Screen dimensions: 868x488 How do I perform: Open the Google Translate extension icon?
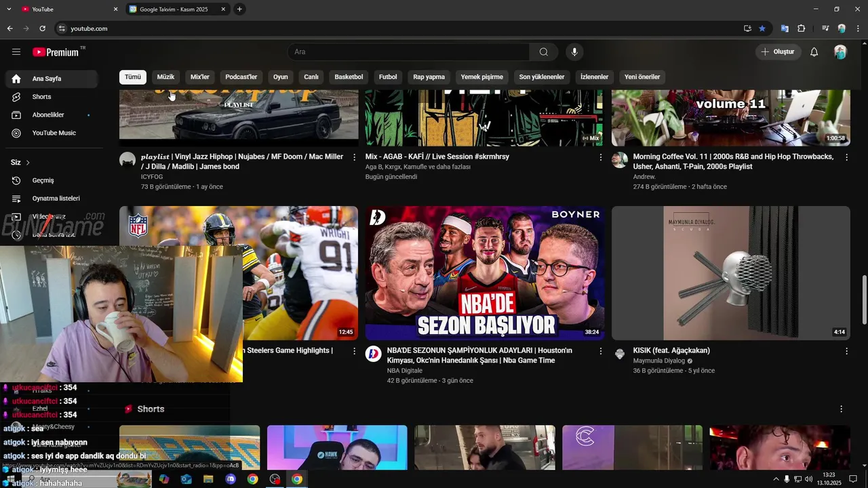click(785, 28)
